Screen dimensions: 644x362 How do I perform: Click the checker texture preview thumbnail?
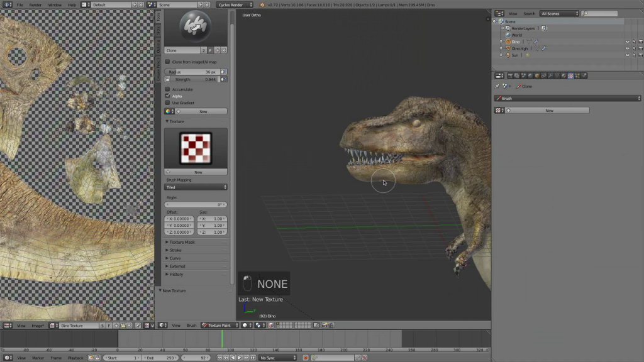pos(196,148)
